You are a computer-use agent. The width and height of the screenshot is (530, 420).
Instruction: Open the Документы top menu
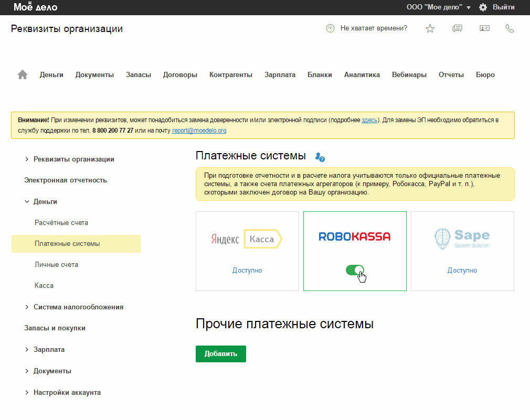coord(94,75)
